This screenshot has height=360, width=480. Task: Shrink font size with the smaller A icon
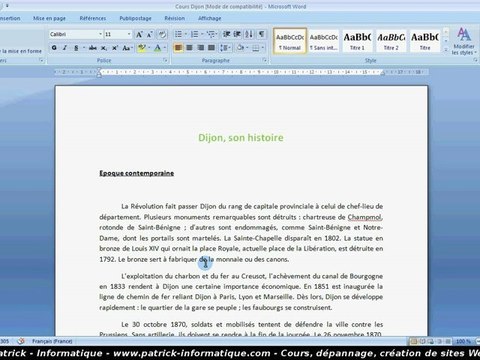coord(150,34)
